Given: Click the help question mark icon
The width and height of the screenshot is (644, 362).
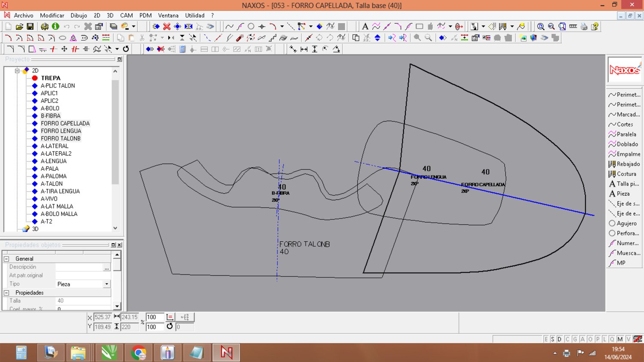Looking at the screenshot, I should coord(595,27).
